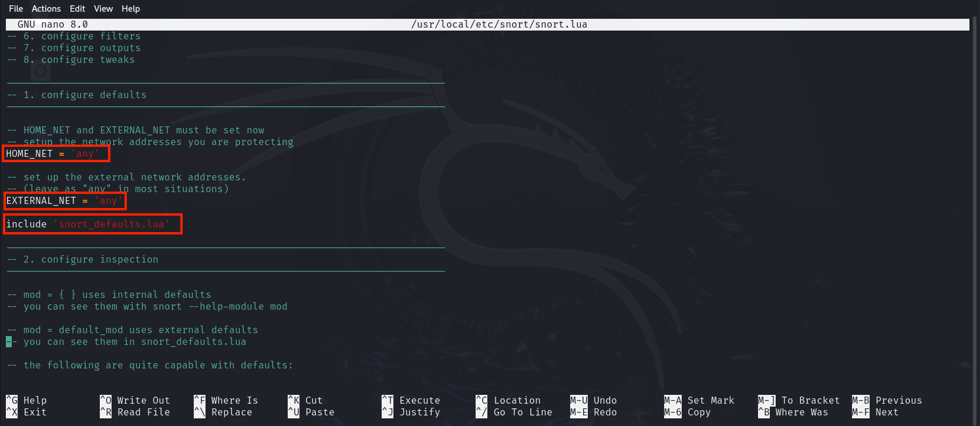Click the nano Help shortcut ^G
The image size is (980, 426).
point(26,400)
